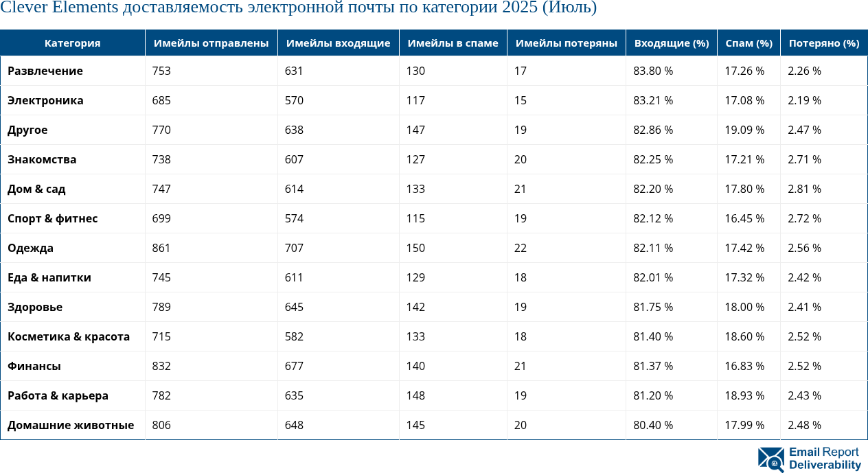This screenshot has width=868, height=473.
Task: Click inbox percent 81.40 % for Косметика & красота
Action: click(x=653, y=336)
